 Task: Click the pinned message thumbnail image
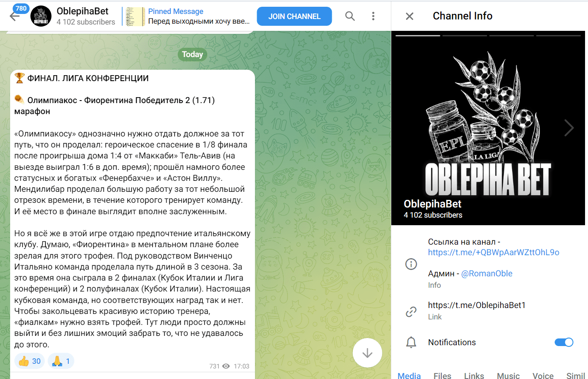point(135,16)
